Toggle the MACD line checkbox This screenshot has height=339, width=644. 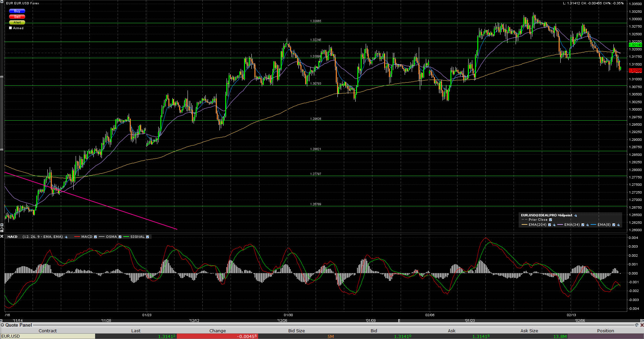[95, 237]
